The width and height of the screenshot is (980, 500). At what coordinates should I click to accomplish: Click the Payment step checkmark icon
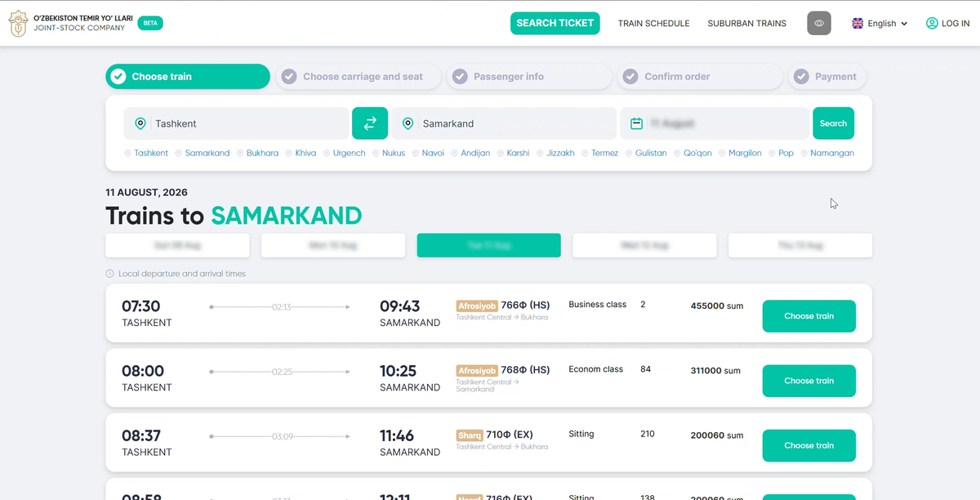pos(801,77)
